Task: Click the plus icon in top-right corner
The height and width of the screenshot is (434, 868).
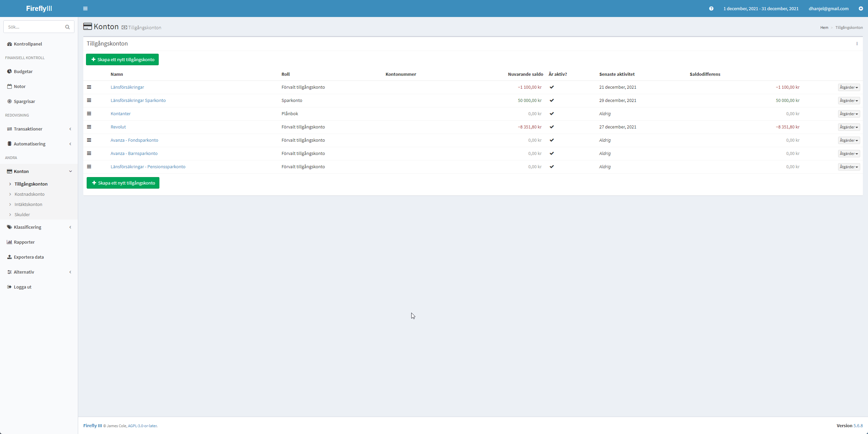Action: tap(861, 8)
